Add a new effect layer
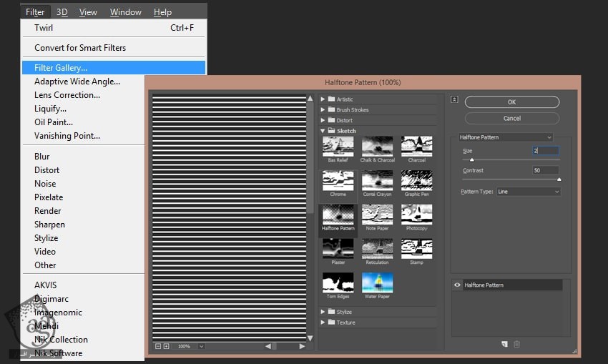The height and width of the screenshot is (364, 608). 504,344
